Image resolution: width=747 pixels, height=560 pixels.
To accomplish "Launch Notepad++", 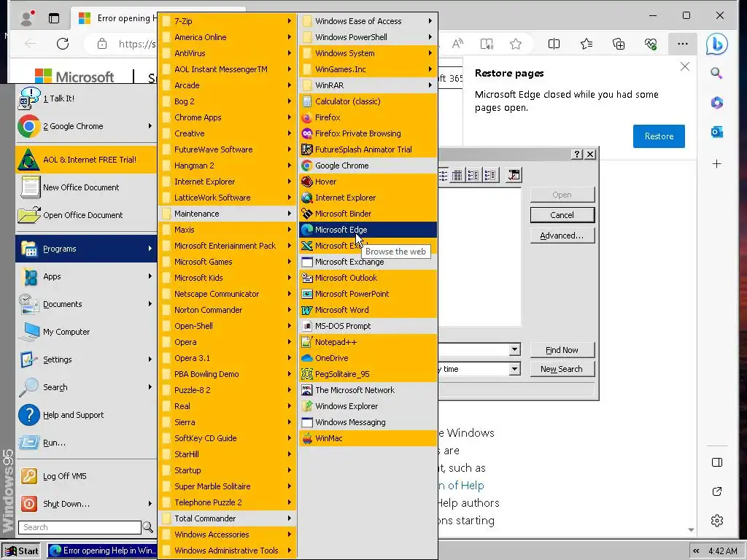I will pyautogui.click(x=368, y=342).
